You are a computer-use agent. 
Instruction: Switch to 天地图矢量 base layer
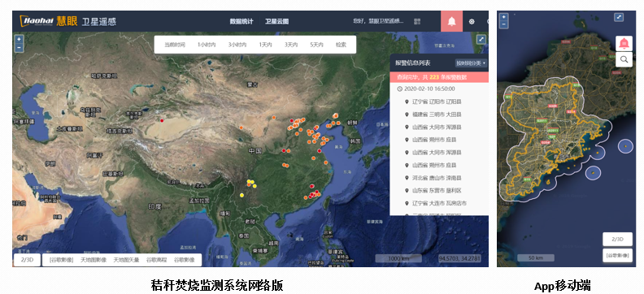click(127, 260)
